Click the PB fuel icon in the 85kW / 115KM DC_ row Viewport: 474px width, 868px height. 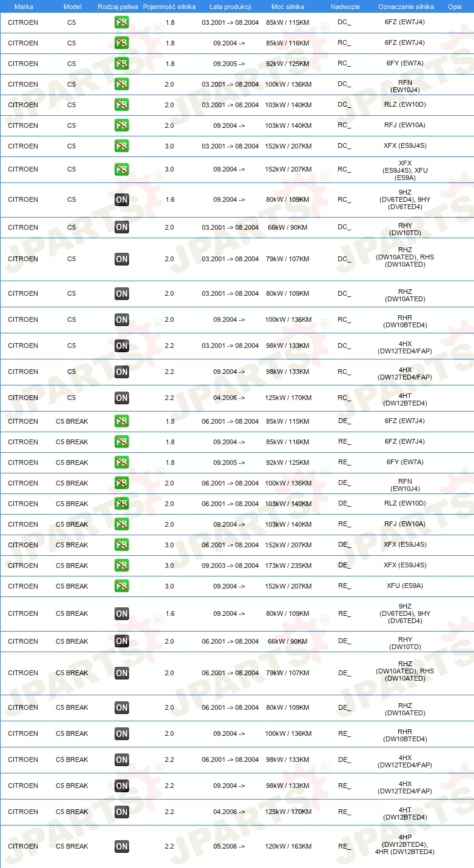tap(121, 22)
